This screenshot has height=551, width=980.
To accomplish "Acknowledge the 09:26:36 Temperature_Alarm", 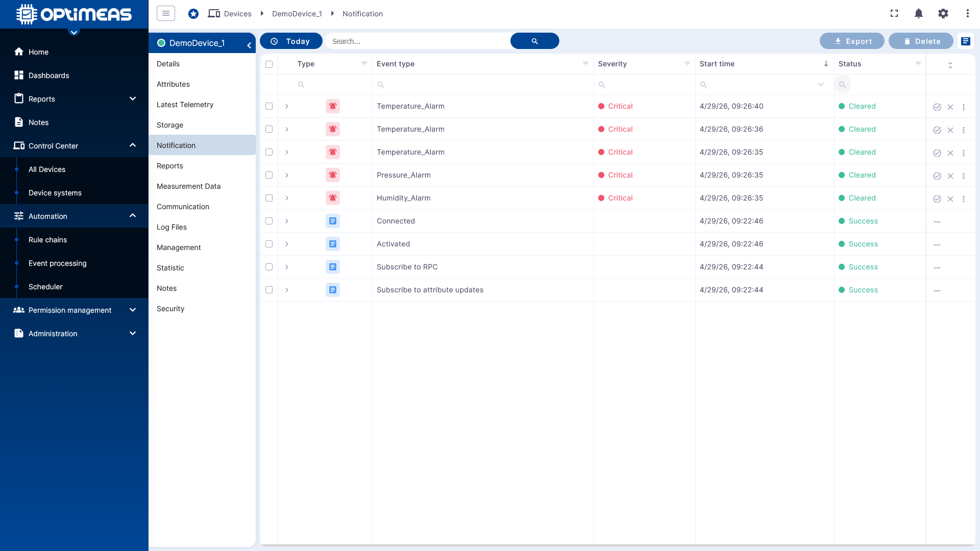I will [x=937, y=130].
